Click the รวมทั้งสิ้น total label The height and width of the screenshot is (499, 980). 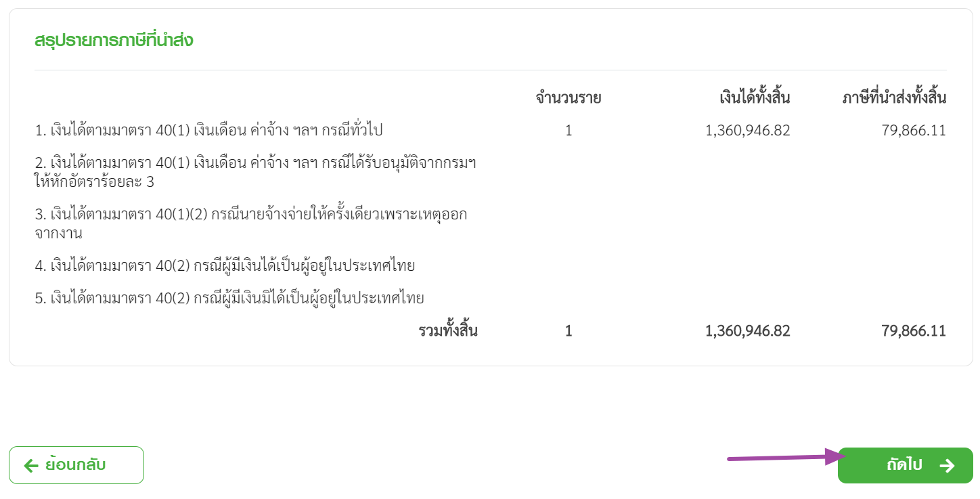point(449,331)
